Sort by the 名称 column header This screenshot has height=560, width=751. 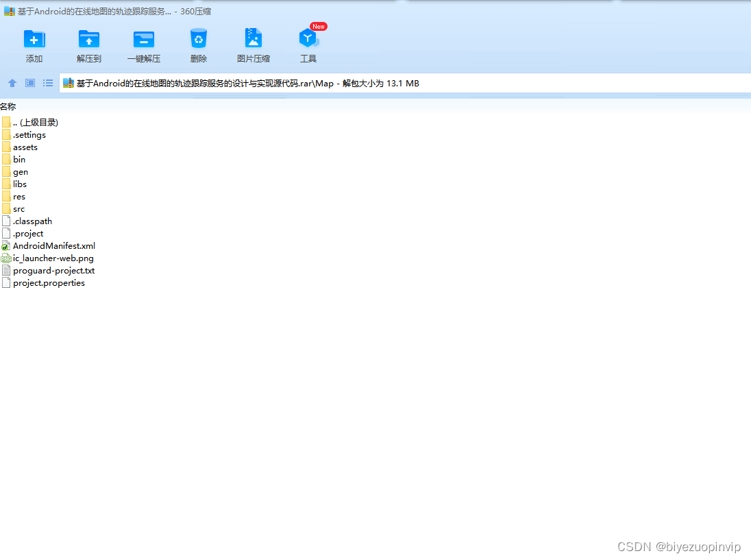[x=8, y=106]
